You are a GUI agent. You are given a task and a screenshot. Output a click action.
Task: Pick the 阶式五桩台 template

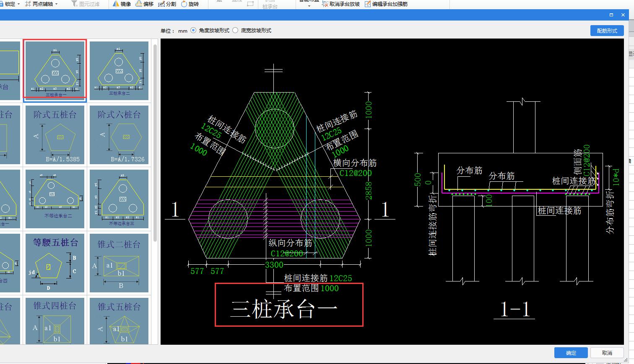click(x=55, y=135)
